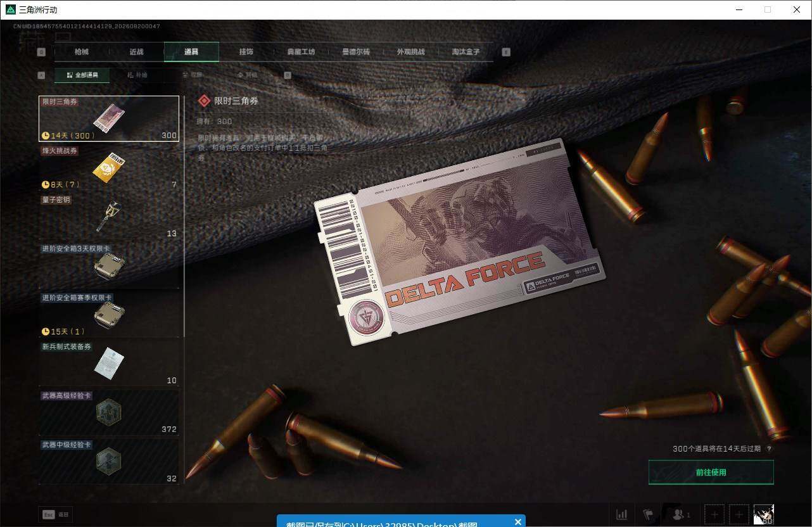The image size is (812, 527).
Task: Click the 拥有：300 owned count text
Action: pos(215,121)
